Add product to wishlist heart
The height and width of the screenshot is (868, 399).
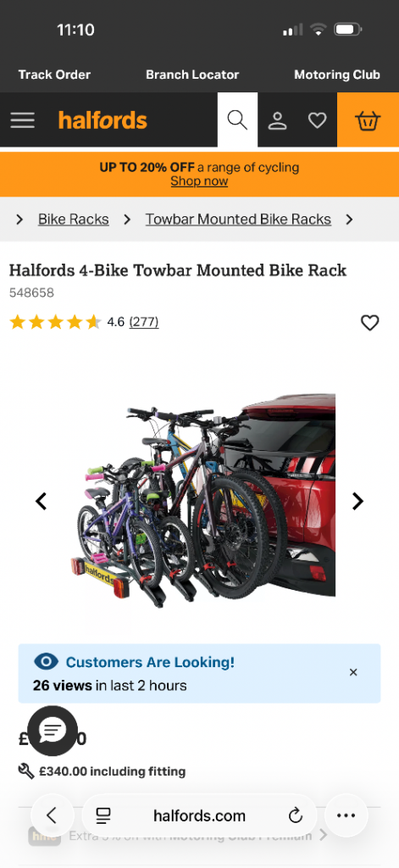369,323
